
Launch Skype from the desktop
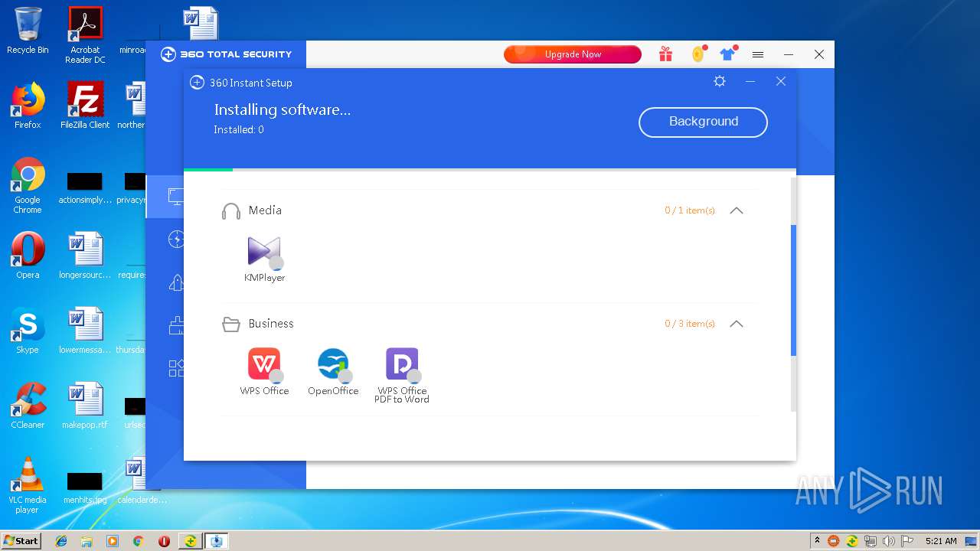(28, 331)
